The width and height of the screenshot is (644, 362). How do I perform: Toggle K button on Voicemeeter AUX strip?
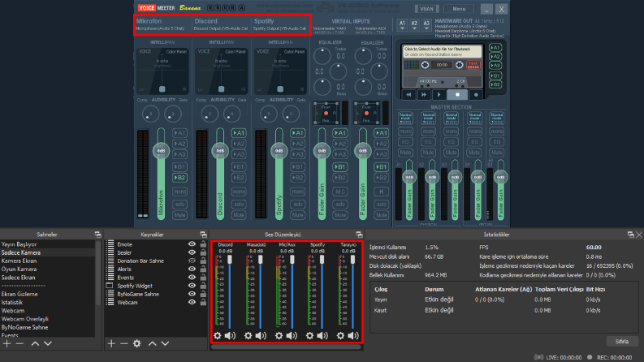pyautogui.click(x=381, y=192)
